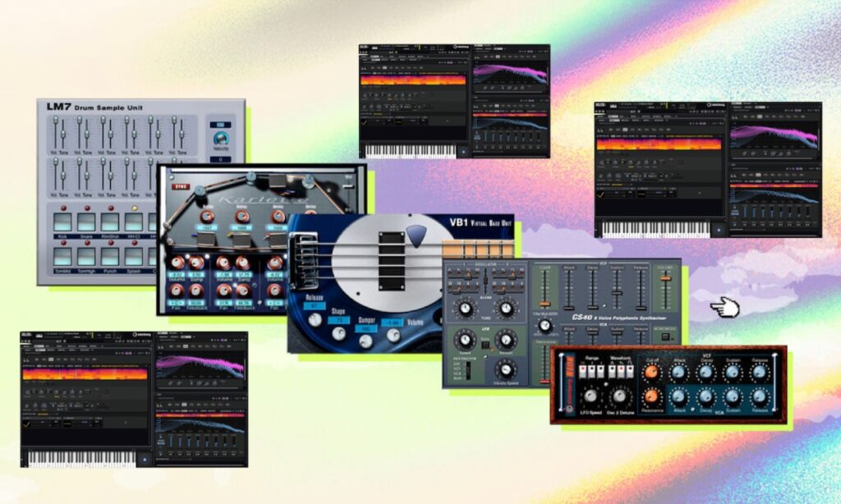841x504 pixels.
Task: Click the orange Resonance knob in Neon
Action: (x=651, y=396)
